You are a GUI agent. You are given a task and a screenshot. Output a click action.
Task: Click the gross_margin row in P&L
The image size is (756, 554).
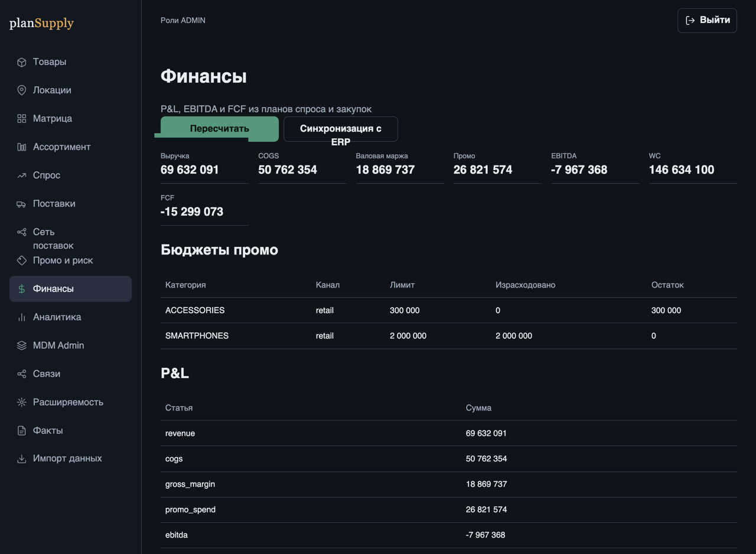click(x=449, y=484)
